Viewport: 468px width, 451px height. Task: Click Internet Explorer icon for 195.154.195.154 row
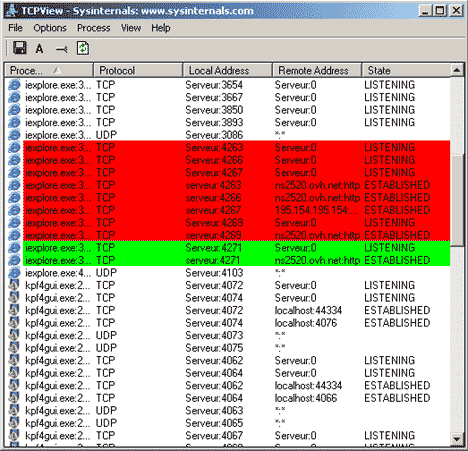[14, 210]
